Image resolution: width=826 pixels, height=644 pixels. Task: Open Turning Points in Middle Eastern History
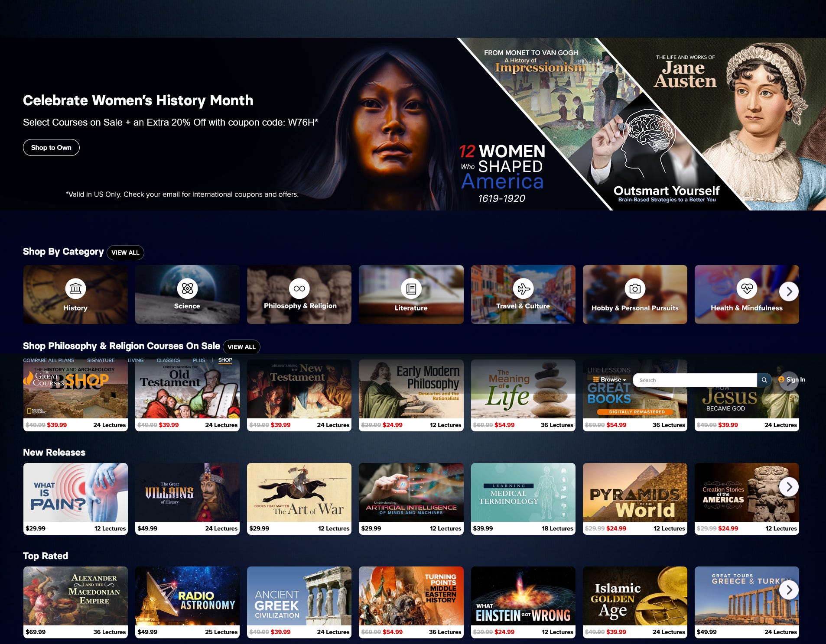(x=411, y=602)
